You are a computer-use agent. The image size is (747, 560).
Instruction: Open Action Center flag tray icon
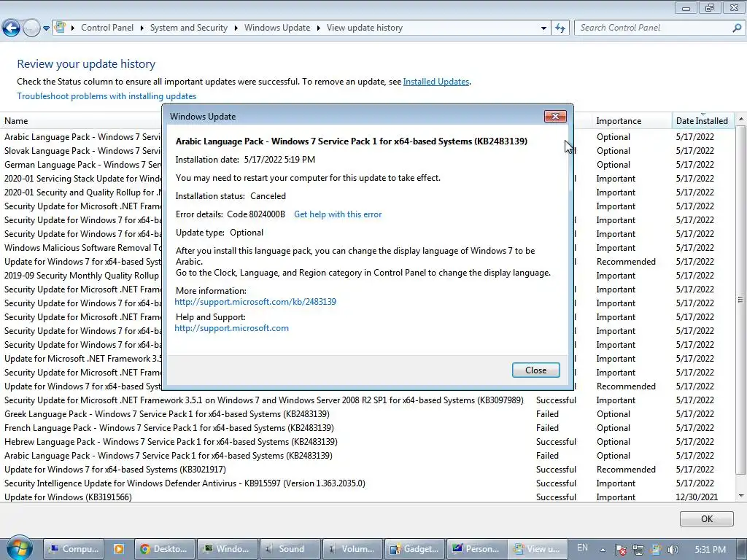pos(620,550)
